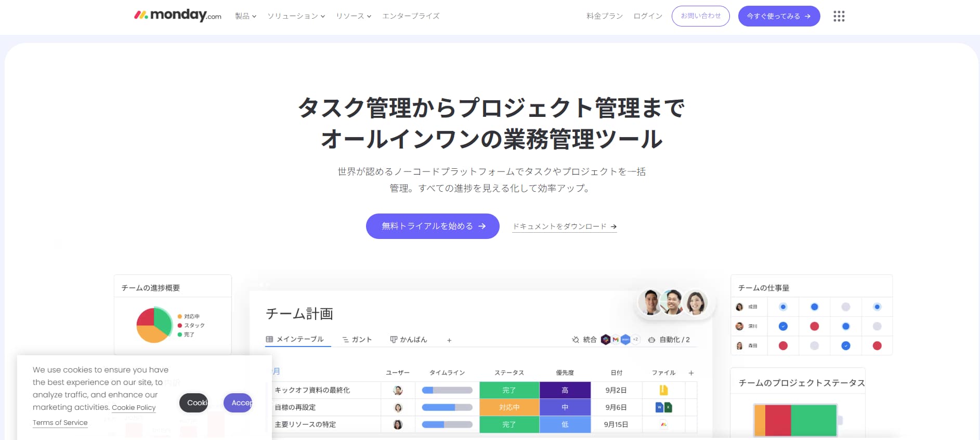Image resolution: width=980 pixels, height=440 pixels.
Task: Toggle the checked blue circle for 深川
Action: 783,326
